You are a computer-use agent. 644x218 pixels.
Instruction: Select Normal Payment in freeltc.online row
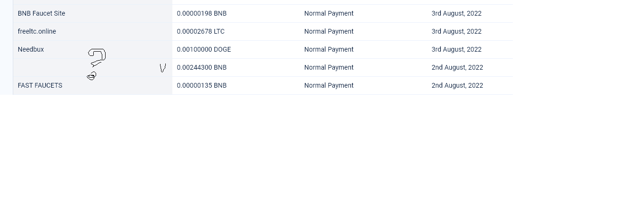[329, 31]
